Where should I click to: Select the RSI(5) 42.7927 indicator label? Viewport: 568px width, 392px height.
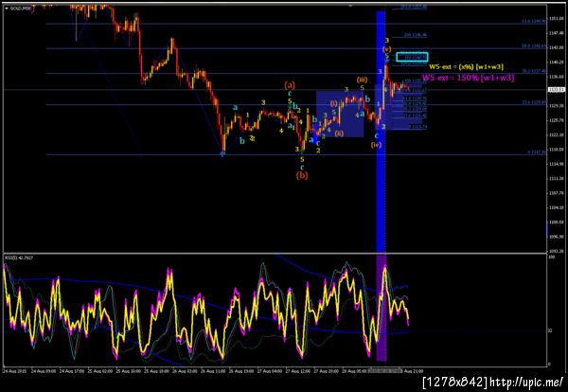(x=19, y=258)
